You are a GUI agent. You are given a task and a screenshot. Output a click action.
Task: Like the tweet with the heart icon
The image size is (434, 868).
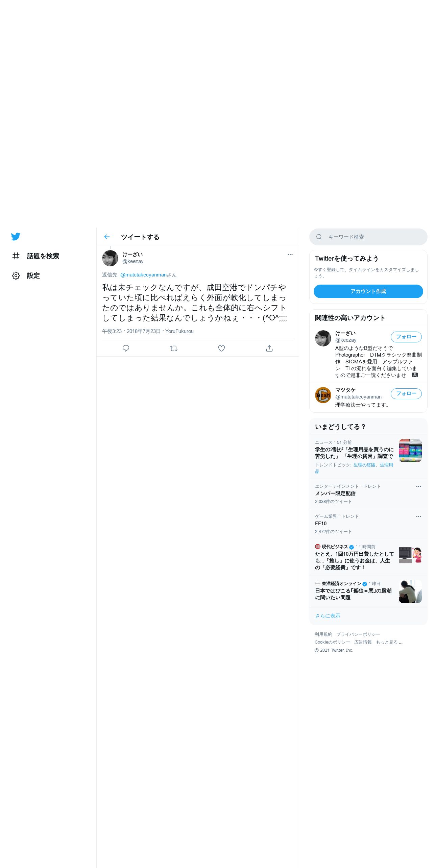click(221, 348)
